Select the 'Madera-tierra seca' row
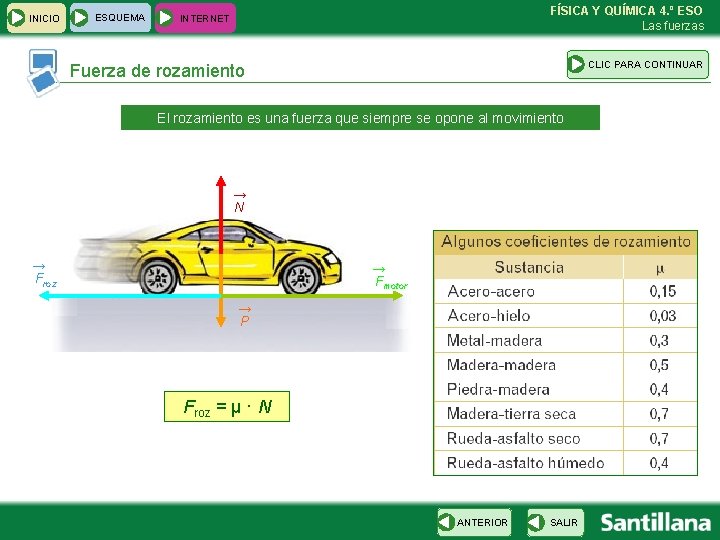The width and height of the screenshot is (720, 540). pos(566,414)
